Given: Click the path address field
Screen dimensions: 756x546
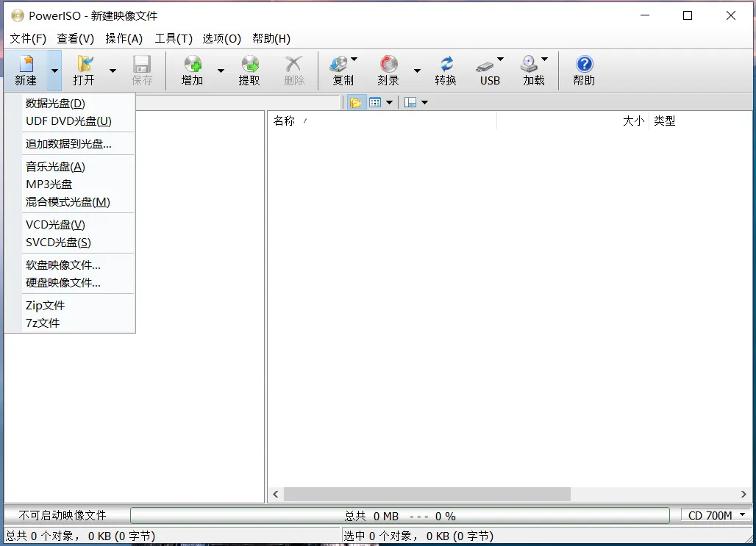Looking at the screenshot, I should (238, 102).
